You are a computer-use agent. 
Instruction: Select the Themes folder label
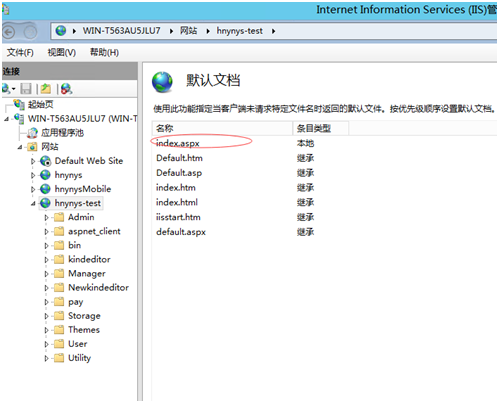[84, 330]
